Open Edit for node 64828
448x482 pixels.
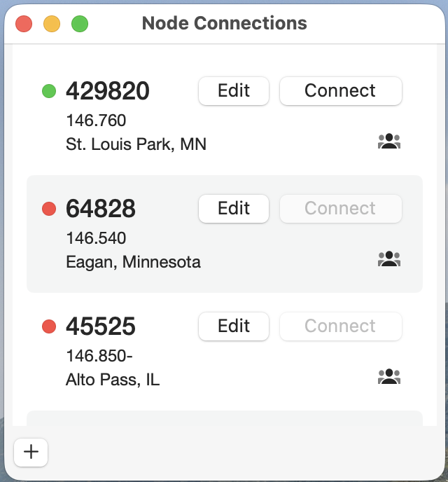point(234,209)
